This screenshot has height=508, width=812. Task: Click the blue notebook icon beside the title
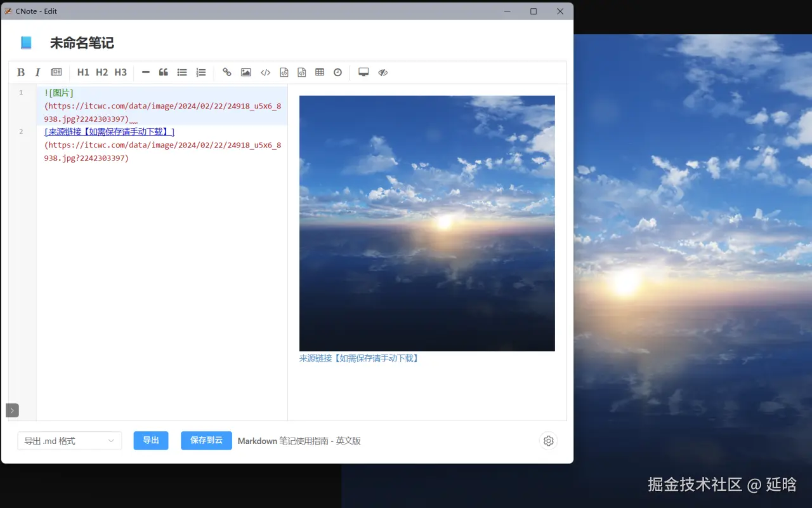click(x=26, y=43)
